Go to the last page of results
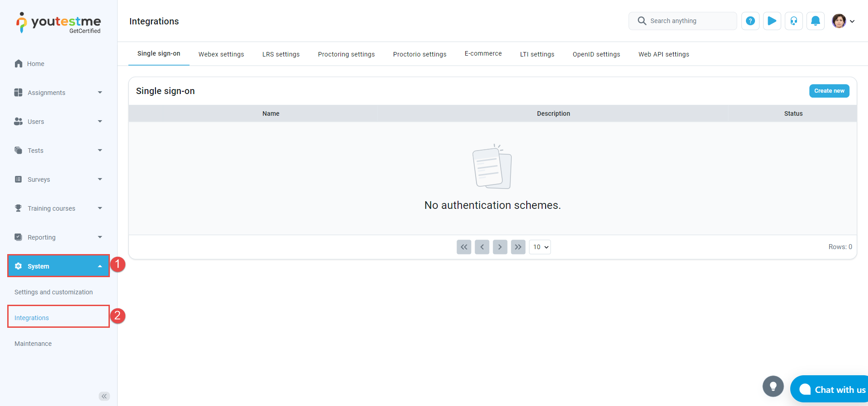 [518, 247]
